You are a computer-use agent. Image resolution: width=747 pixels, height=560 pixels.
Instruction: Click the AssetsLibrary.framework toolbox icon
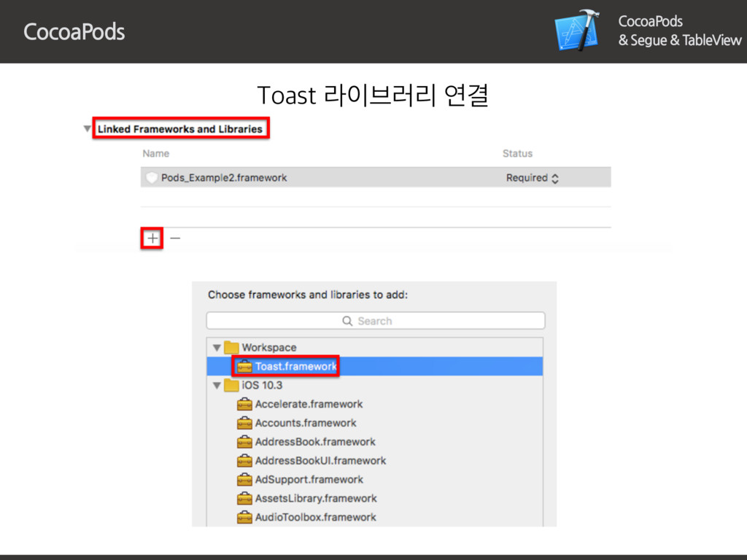click(244, 498)
